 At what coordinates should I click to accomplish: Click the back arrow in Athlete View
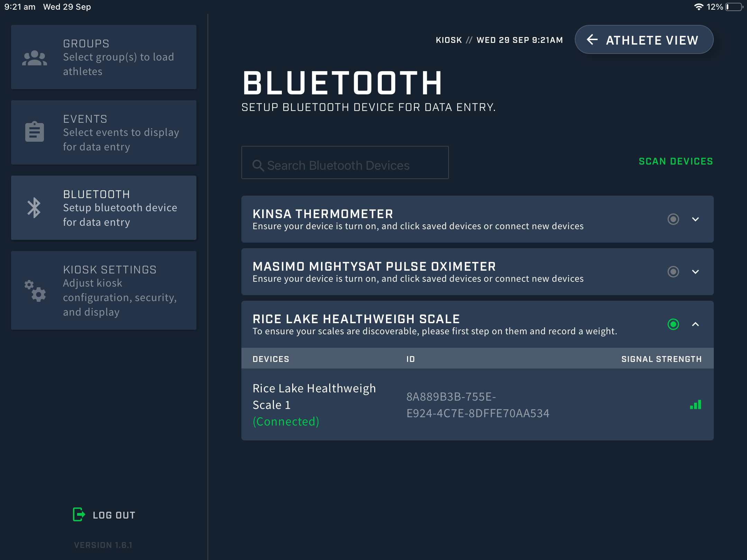[x=592, y=40]
